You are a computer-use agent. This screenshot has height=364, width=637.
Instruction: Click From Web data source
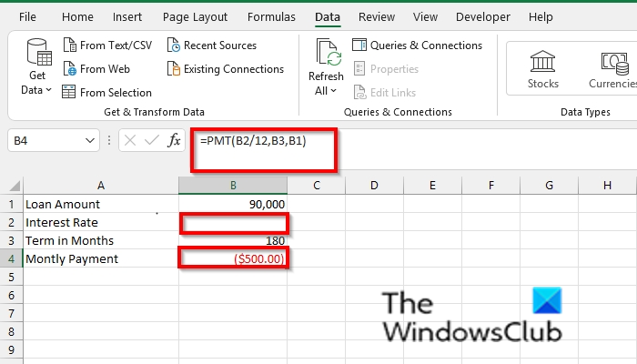[x=96, y=69]
